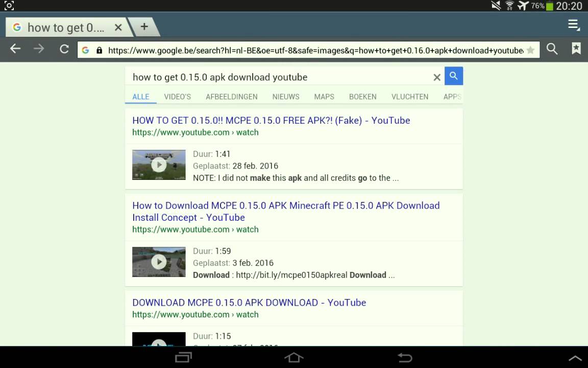Screen dimensions: 588x368
Task: Go back using the browser back arrow
Action: [15, 49]
